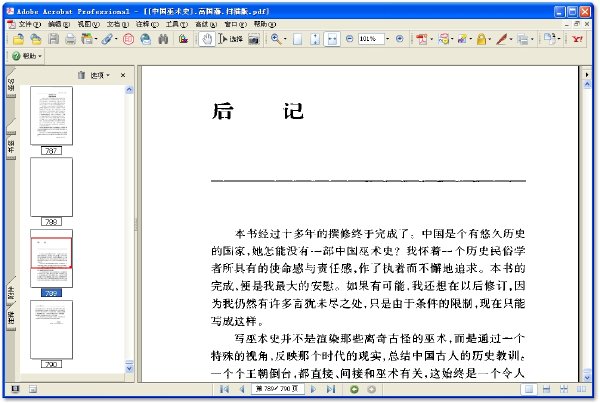Viewport: 600px width, 404px height.
Task: Toggle single page layout in status bar
Action: coord(529,389)
